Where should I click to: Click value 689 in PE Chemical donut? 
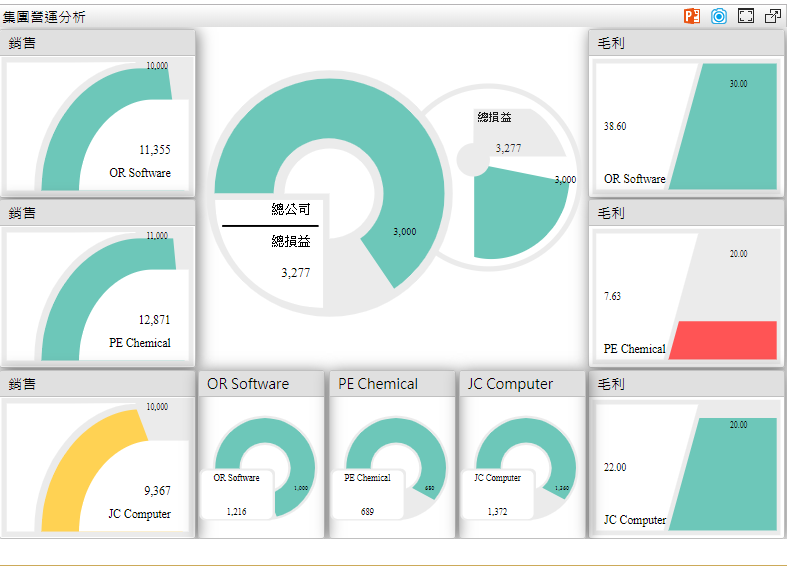pos(367,511)
